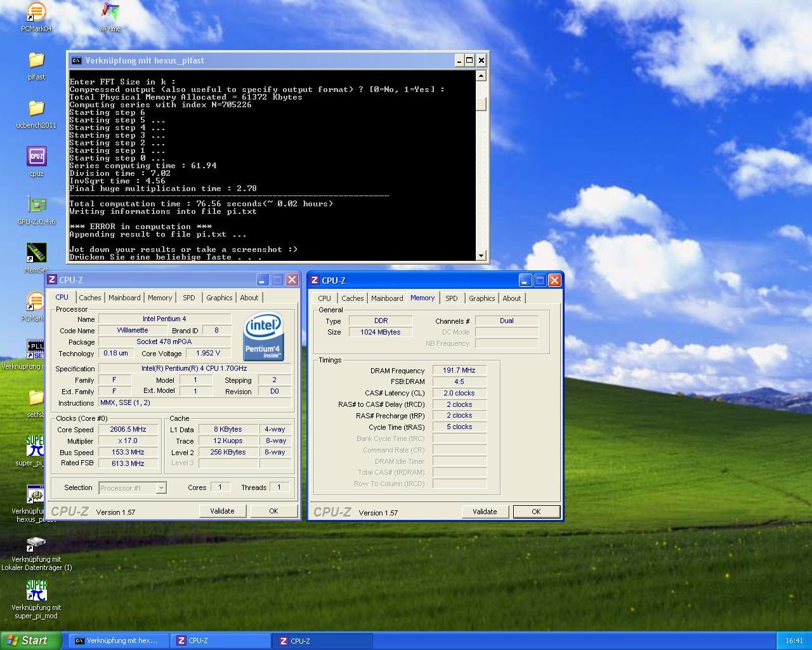This screenshot has height=650, width=812.
Task: Launch the super_pi desktop icon
Action: click(36, 446)
